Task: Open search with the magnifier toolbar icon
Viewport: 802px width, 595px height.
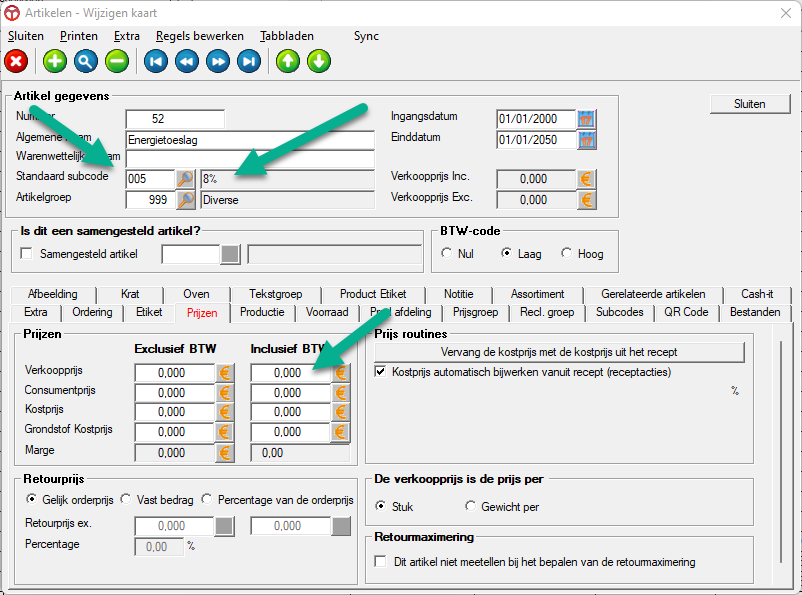Action: coord(85,62)
